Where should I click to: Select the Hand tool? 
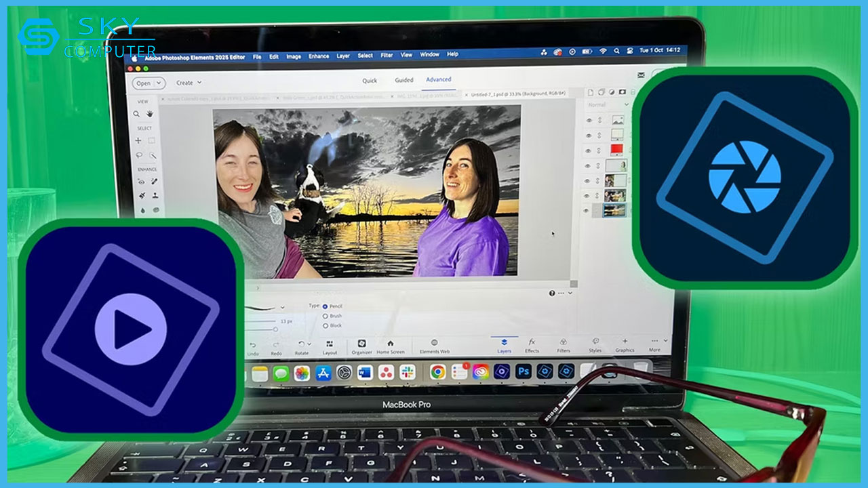pos(150,114)
